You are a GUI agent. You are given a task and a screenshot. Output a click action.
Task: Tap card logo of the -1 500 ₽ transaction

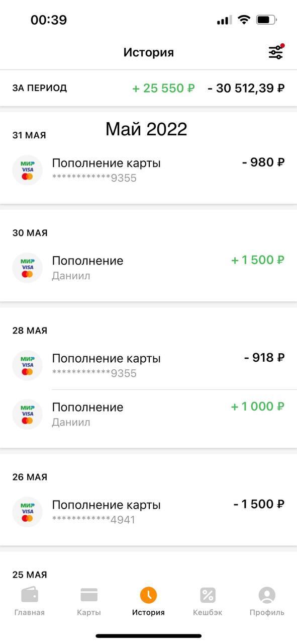coord(27,512)
